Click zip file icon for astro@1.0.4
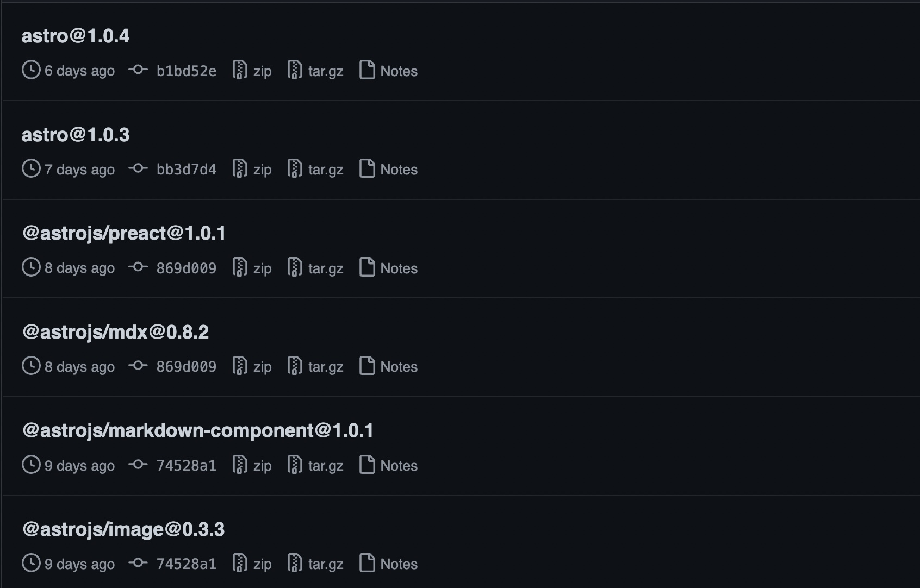This screenshot has height=588, width=920. [240, 70]
